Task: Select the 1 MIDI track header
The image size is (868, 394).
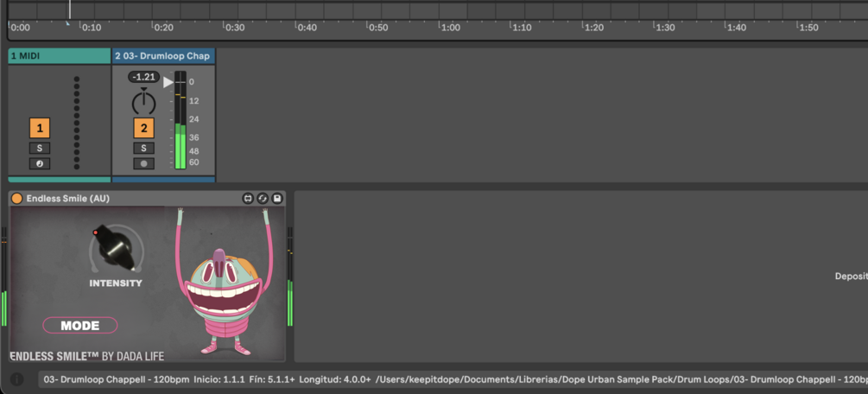Action: [60, 56]
